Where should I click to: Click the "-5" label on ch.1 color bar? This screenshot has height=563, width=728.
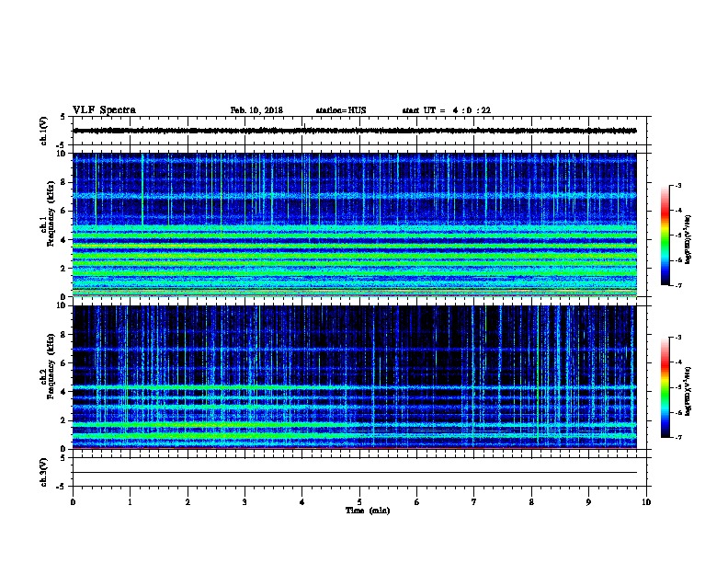[678, 236]
